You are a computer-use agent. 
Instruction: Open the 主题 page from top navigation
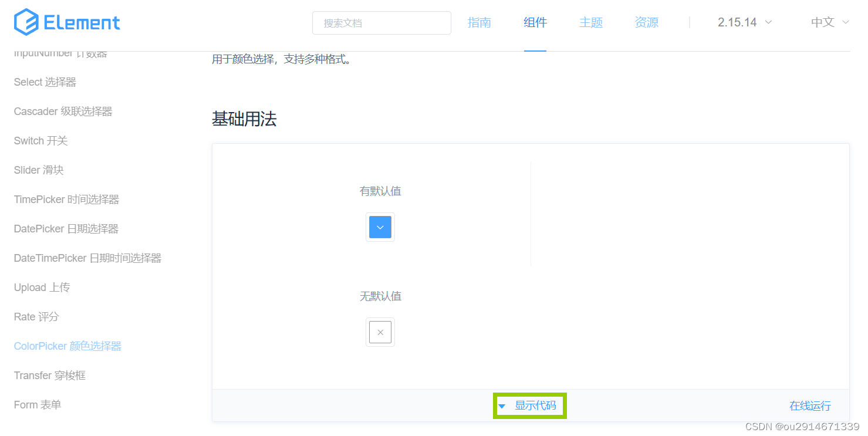pyautogui.click(x=591, y=22)
